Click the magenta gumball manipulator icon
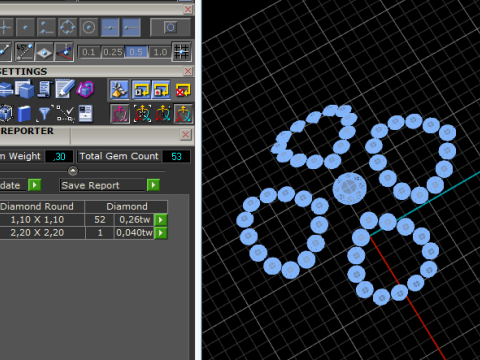Viewport: 480px width, 360px height. click(x=120, y=114)
